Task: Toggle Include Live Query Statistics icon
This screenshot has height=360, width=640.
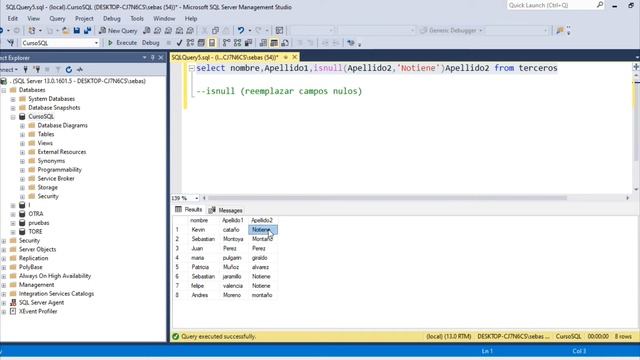Action: click(238, 43)
